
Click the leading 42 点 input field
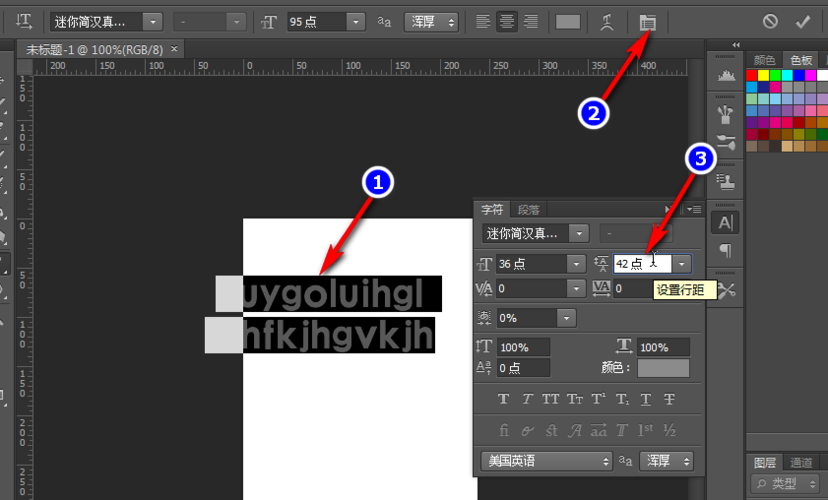[x=642, y=263]
